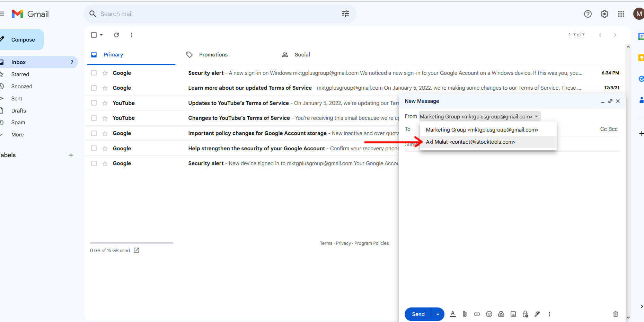Screen dimensions: 644x322
Task: Choose Marketing Group sender in dropdown list
Action: click(x=488, y=130)
